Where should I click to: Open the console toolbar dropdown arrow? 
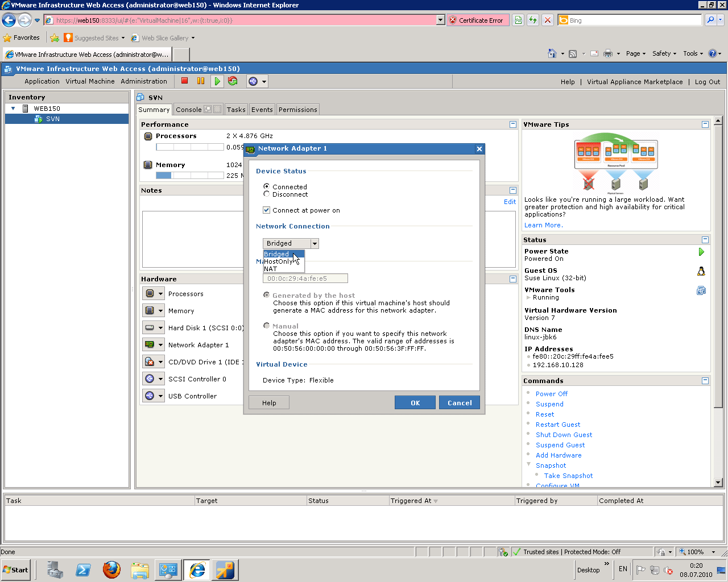point(264,81)
